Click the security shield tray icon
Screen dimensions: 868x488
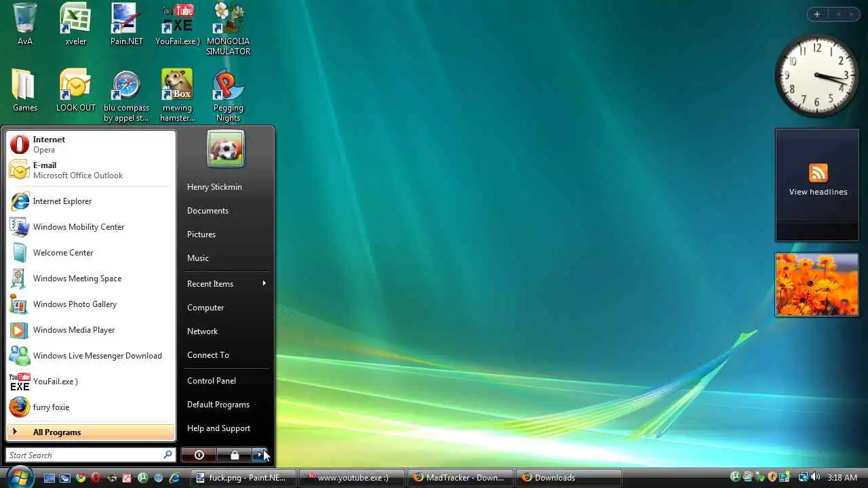point(772,477)
